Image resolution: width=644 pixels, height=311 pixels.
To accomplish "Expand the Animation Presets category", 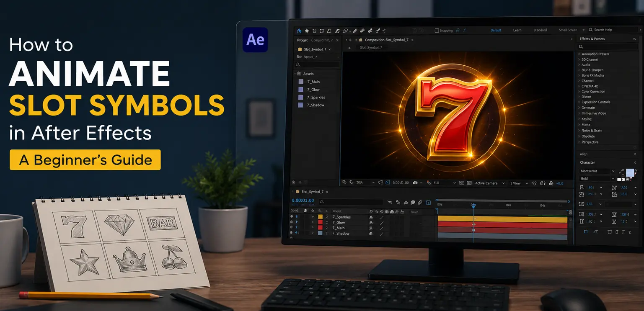I will point(579,54).
